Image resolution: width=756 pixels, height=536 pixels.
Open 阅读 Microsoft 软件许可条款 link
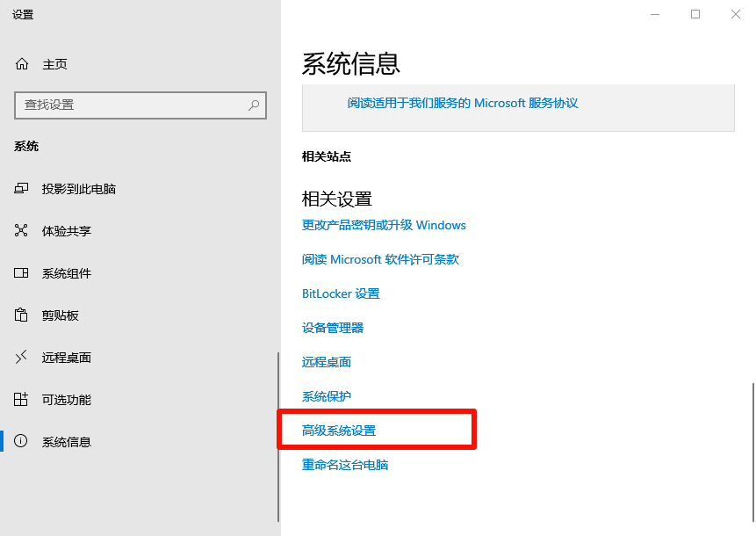coord(380,259)
